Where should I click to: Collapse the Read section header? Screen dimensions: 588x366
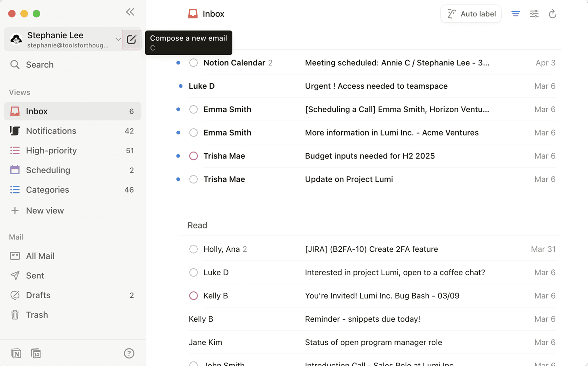point(197,225)
